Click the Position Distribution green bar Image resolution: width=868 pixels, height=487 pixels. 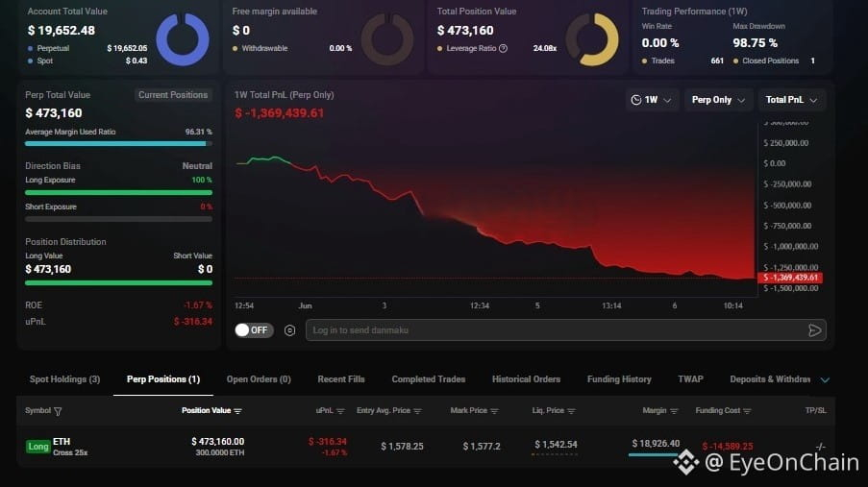pos(118,282)
